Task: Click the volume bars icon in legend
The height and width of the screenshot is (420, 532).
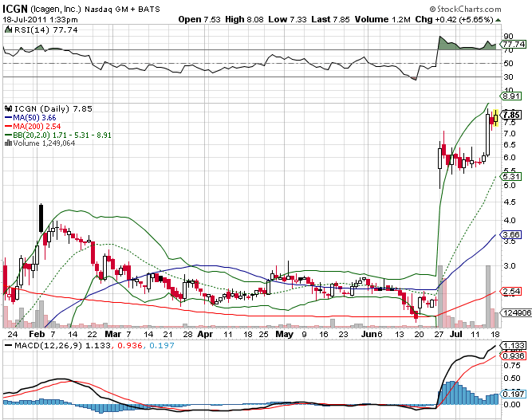Action: point(8,143)
